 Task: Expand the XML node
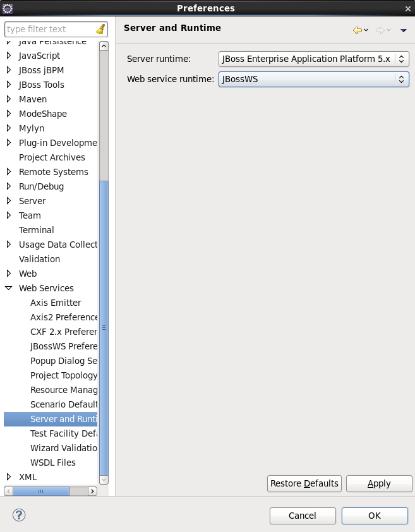(x=9, y=476)
